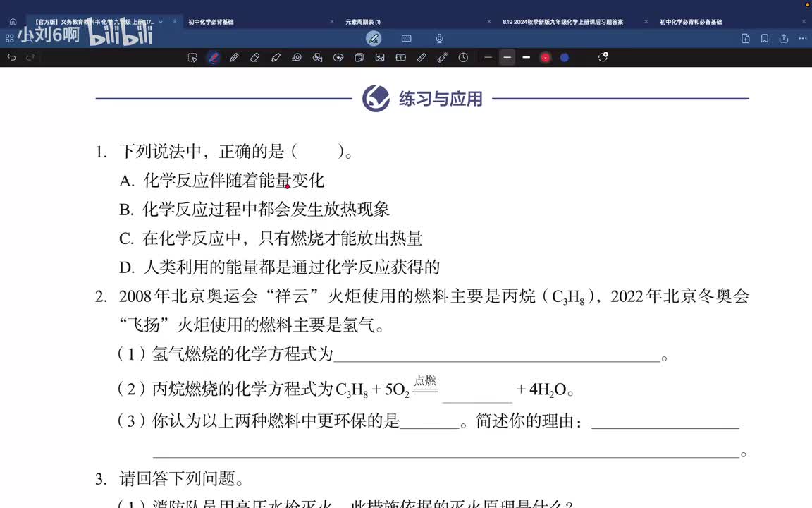Insert an image with the picture tool

pyautogui.click(x=380, y=58)
